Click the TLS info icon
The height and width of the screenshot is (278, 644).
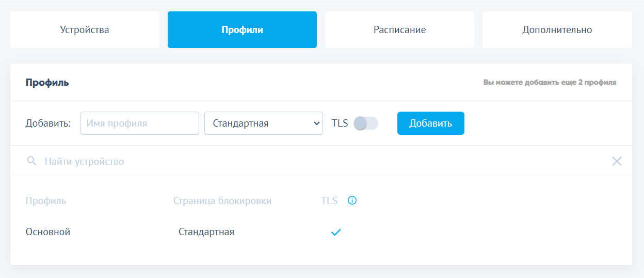(352, 200)
